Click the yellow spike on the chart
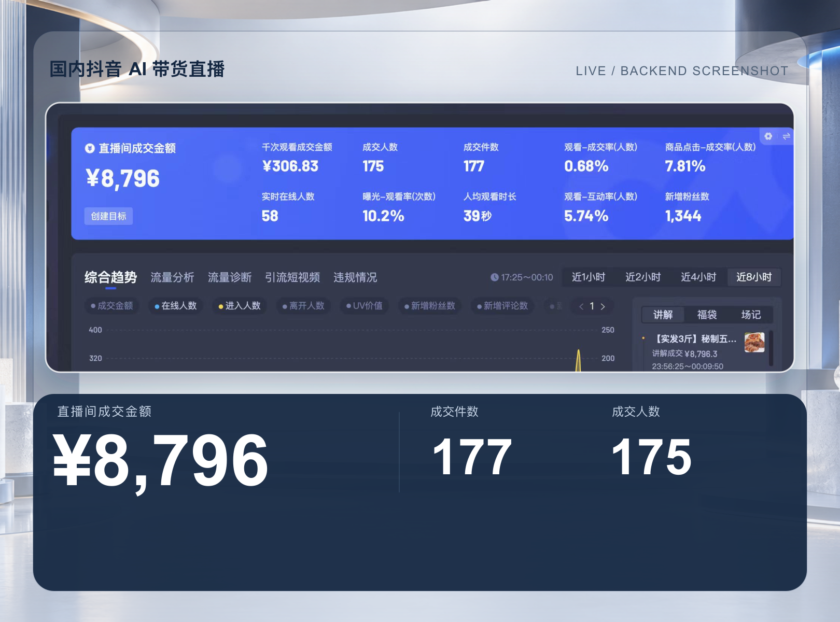 tap(578, 361)
